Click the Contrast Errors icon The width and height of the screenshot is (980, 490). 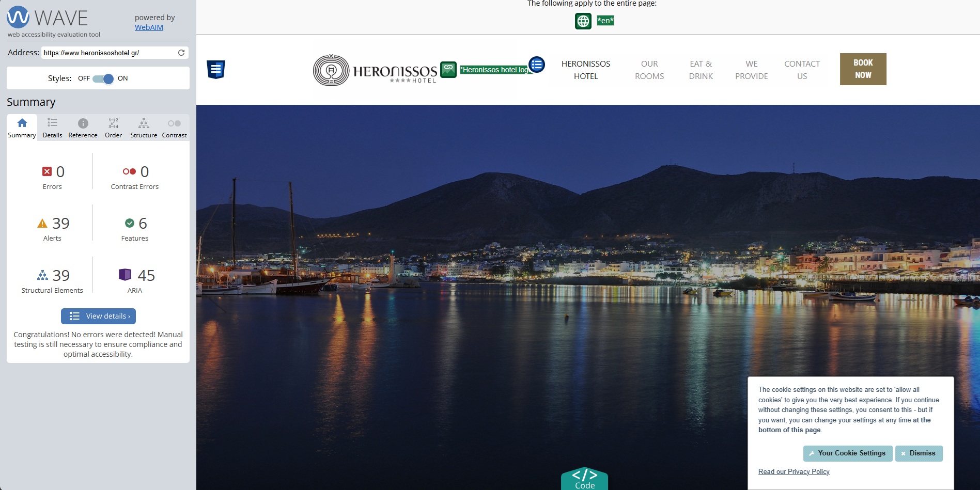(x=129, y=171)
